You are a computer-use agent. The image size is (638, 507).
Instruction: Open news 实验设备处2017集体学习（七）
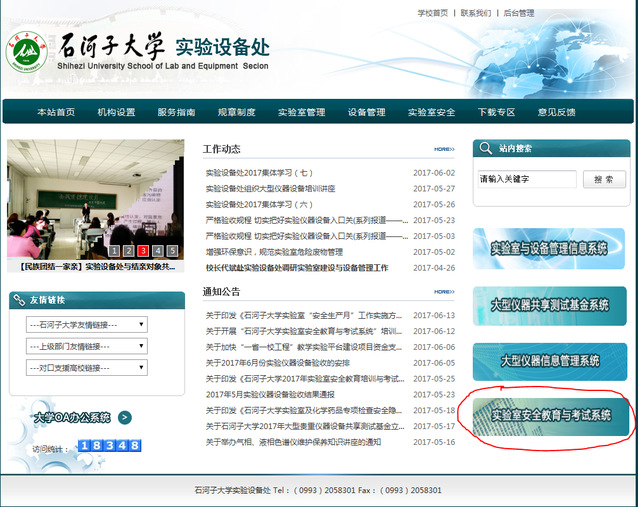point(259,173)
